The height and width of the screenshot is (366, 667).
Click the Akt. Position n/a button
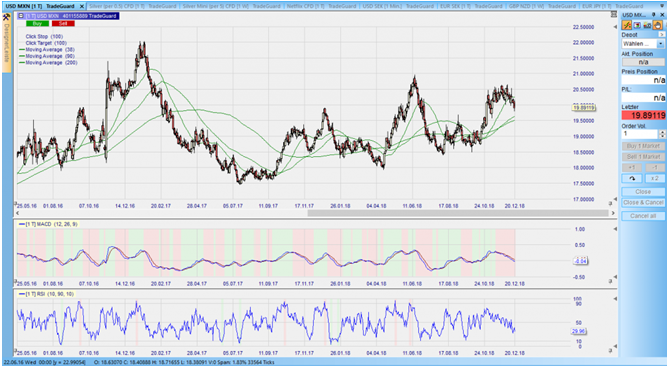(x=643, y=62)
